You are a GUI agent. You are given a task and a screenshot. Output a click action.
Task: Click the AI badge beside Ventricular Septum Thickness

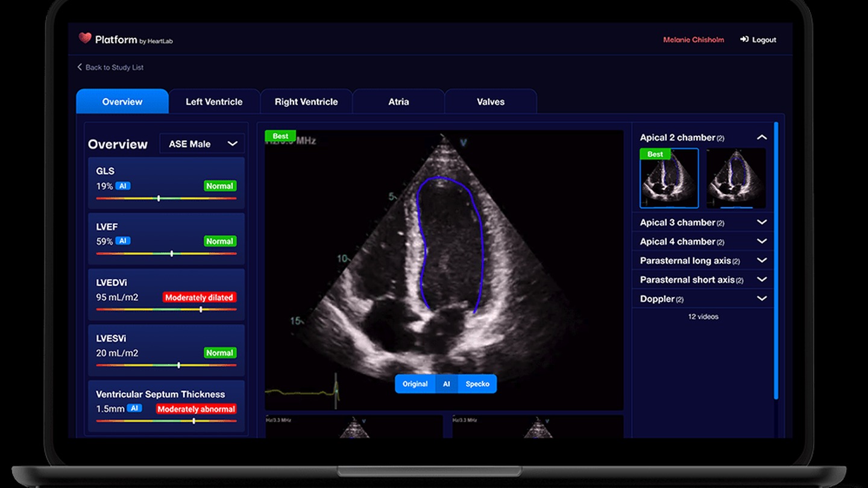point(134,408)
